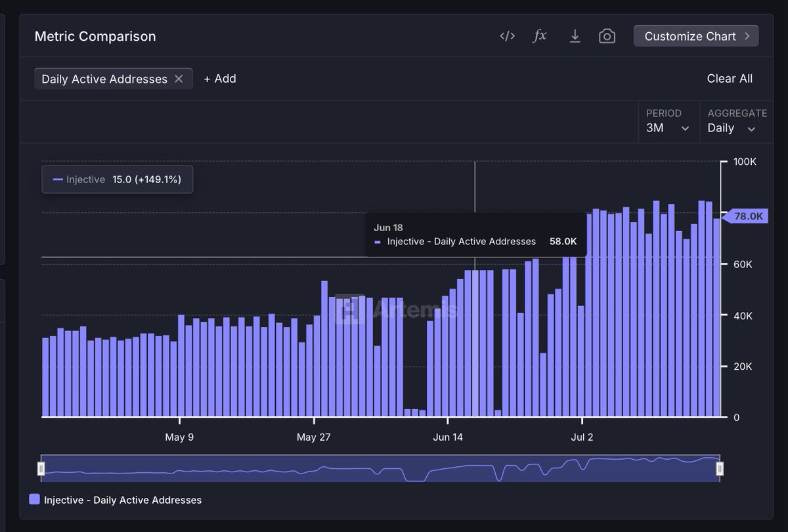The image size is (788, 532).
Task: Open the Customize Chart panel
Action: pyautogui.click(x=696, y=36)
